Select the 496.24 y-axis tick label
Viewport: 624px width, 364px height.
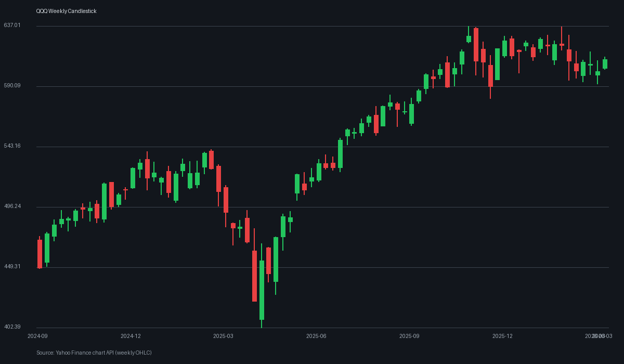(x=12, y=206)
